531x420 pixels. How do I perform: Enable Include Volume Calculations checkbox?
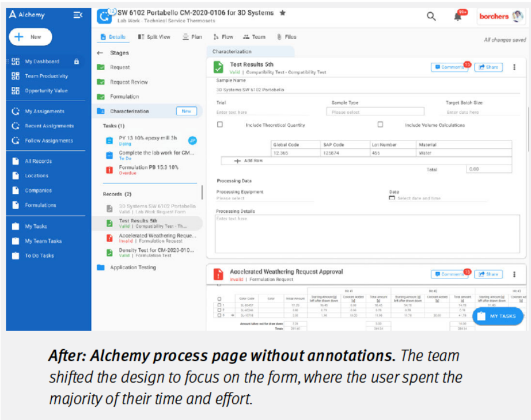[x=380, y=124]
